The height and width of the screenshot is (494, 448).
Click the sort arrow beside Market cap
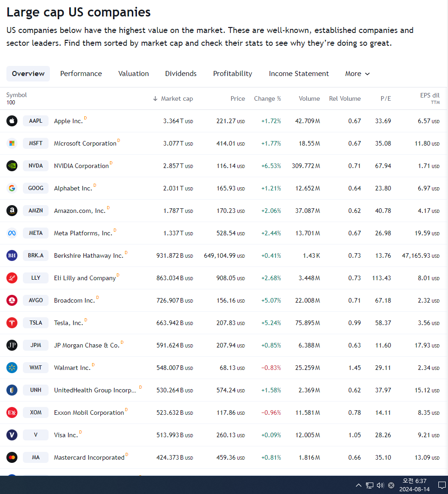(x=155, y=98)
